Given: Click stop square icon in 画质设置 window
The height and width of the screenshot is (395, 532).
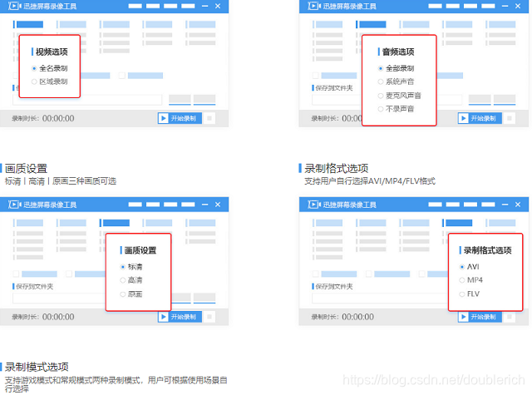Looking at the screenshot, I should (209, 317).
